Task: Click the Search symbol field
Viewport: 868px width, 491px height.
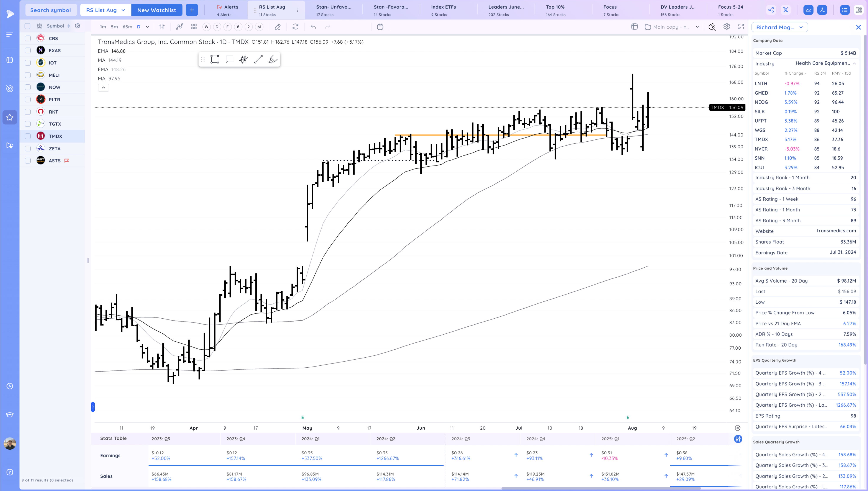Action: click(x=51, y=10)
